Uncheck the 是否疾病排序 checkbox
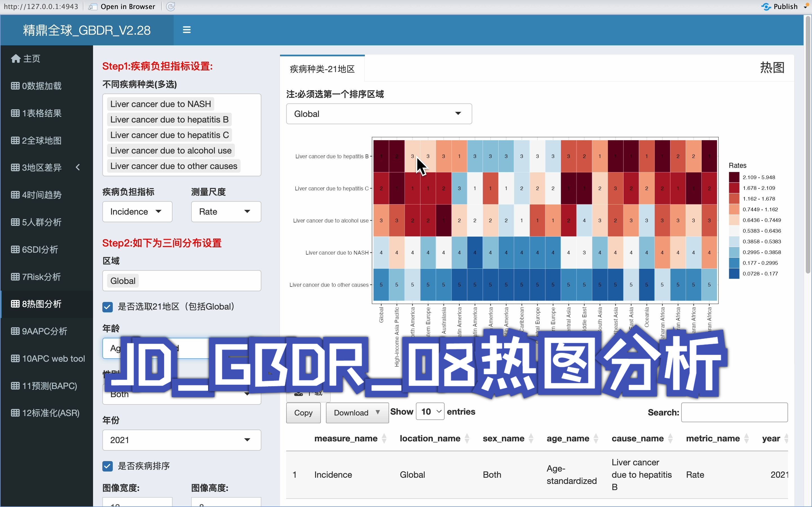The height and width of the screenshot is (507, 812). [107, 466]
